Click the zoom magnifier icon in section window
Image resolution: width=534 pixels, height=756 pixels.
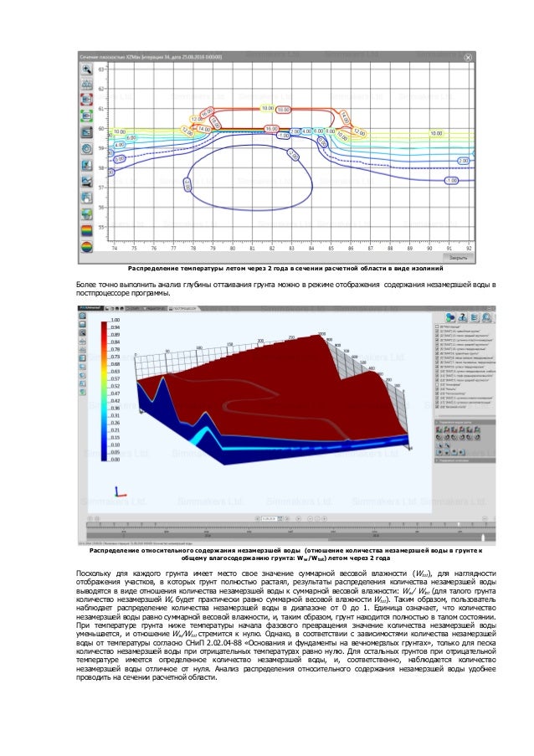(87, 69)
